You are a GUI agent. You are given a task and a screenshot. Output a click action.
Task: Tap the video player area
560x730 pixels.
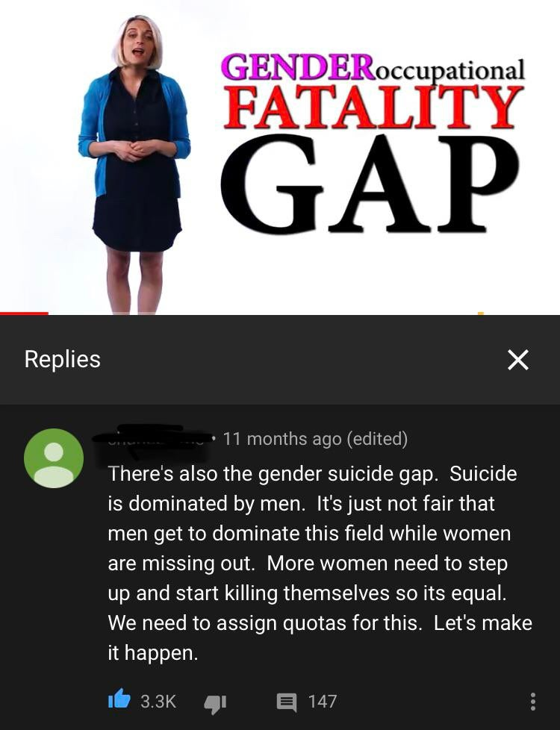280,157
